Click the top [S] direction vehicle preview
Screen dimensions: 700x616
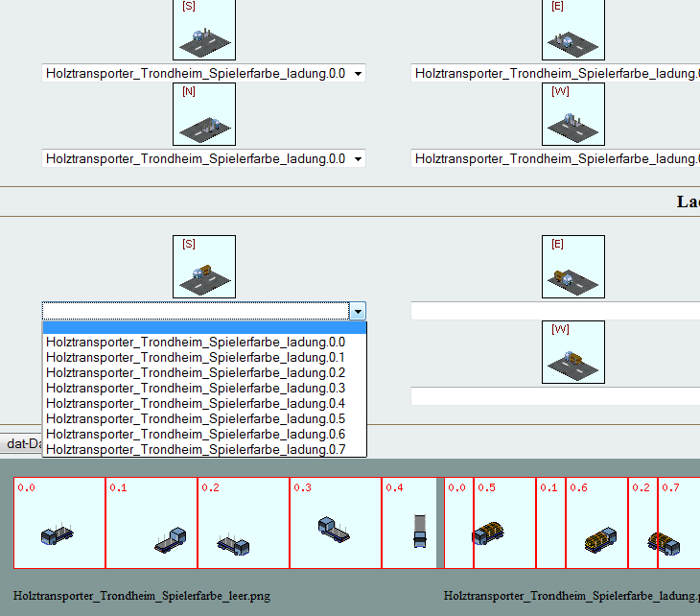pos(204,31)
